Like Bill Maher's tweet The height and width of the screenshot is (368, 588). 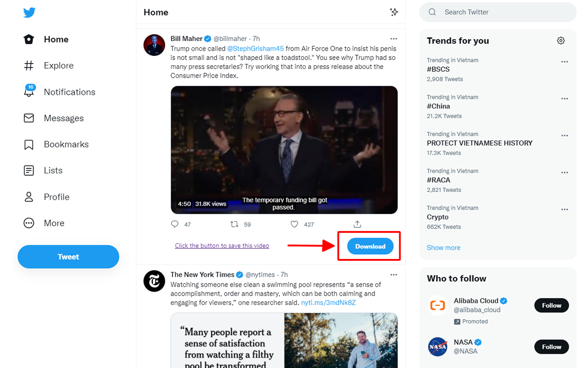point(294,224)
